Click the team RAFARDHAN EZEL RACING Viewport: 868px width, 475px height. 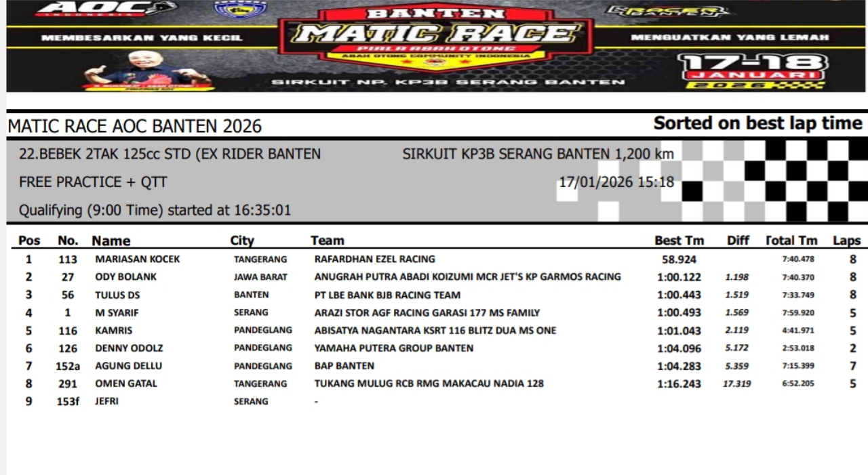[x=374, y=259]
